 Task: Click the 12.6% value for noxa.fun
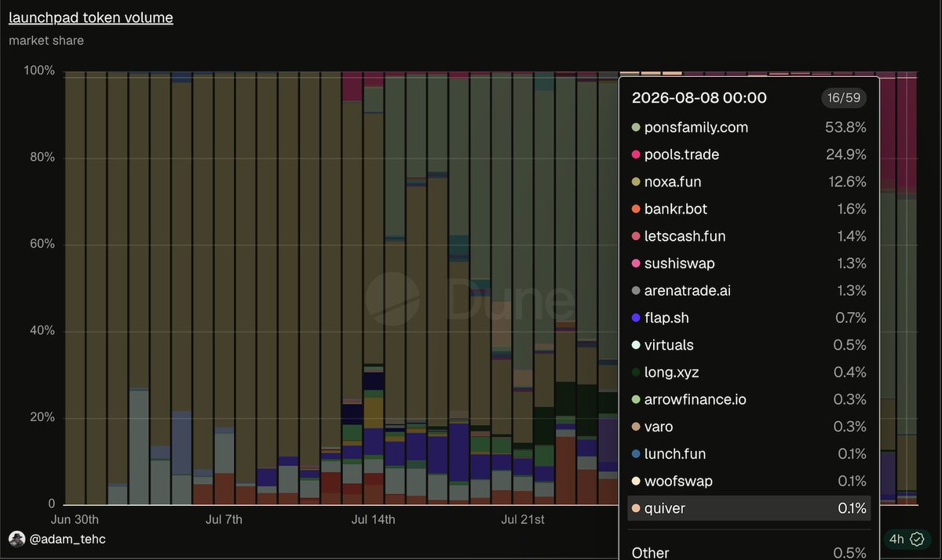[846, 182]
